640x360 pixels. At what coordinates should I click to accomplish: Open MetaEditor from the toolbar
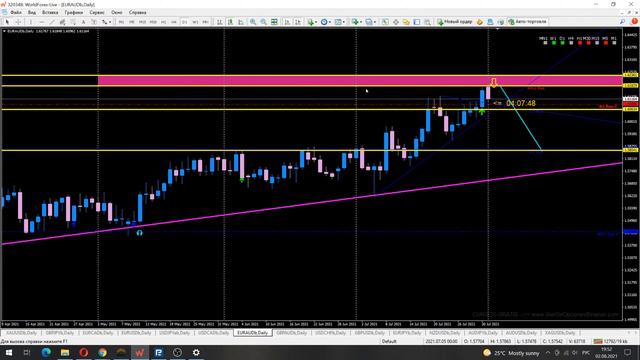(x=480, y=22)
